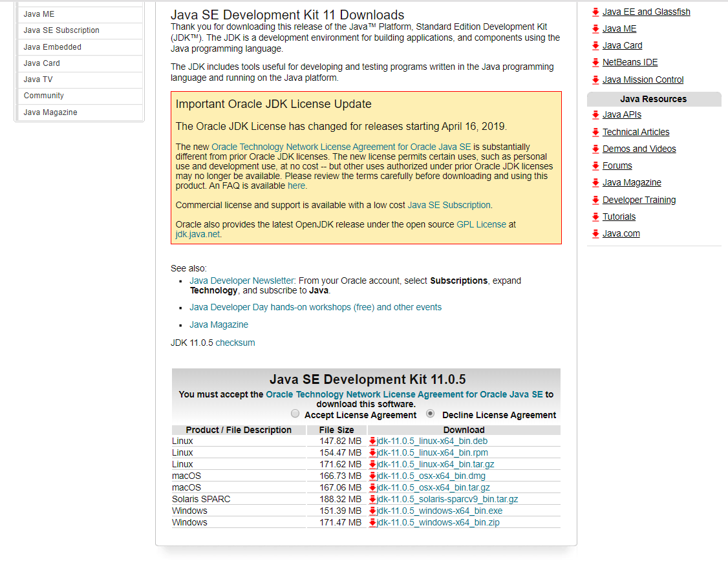
Task: Download jdk-11.0.5_osx-x64_bin.tar.gz file link
Action: point(434,487)
